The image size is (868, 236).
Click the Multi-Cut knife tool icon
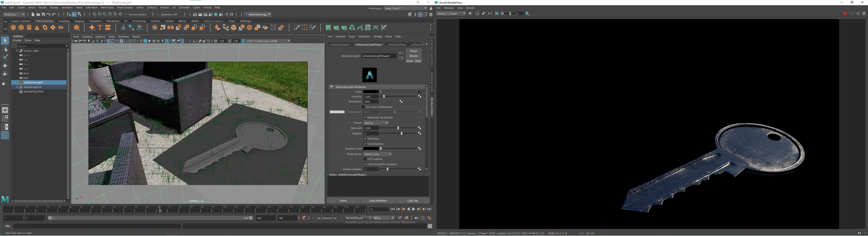(297, 28)
